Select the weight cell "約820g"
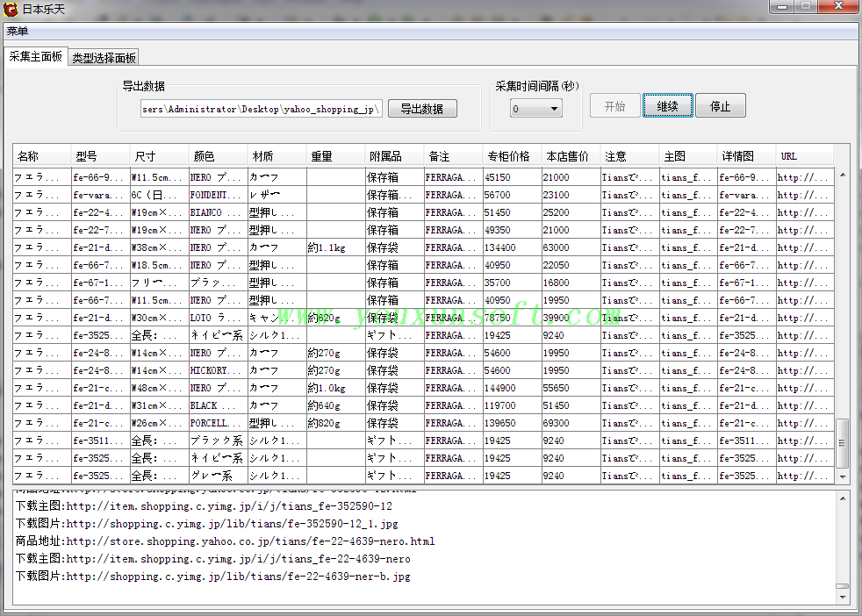This screenshot has height=616, width=862. (336, 424)
